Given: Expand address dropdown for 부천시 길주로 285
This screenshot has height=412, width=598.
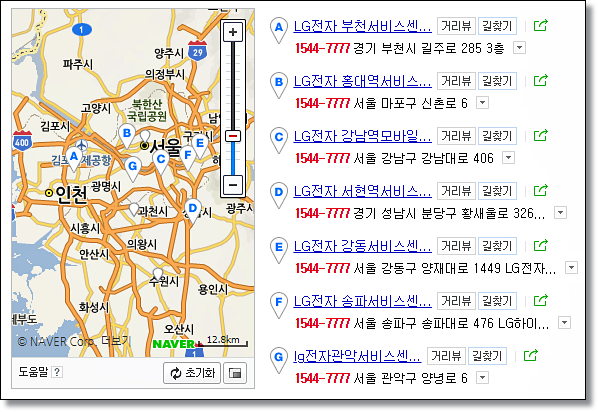Looking at the screenshot, I should [519, 48].
